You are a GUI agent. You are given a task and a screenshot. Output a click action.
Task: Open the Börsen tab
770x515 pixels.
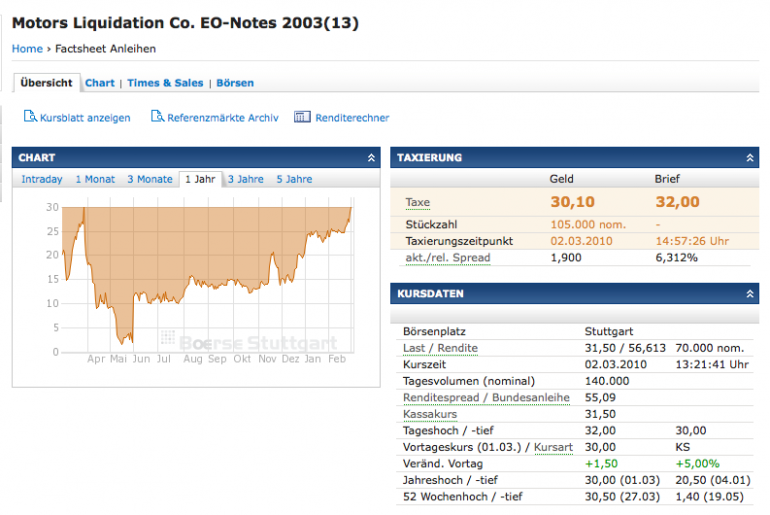[235, 83]
